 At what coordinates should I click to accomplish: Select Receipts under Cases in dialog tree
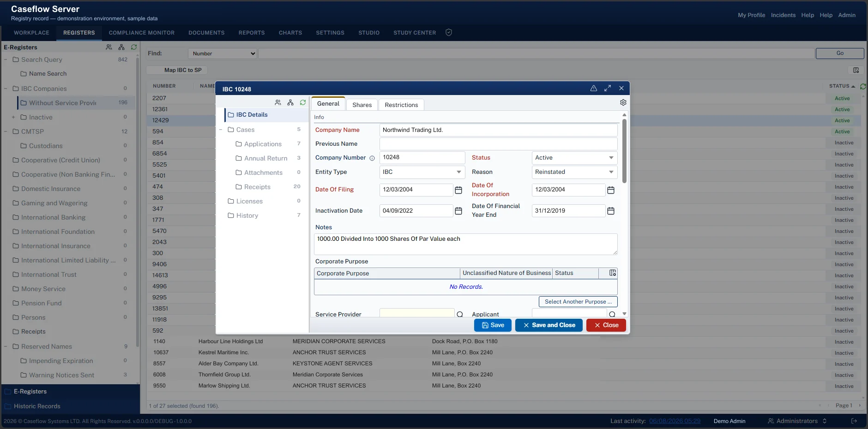[257, 187]
